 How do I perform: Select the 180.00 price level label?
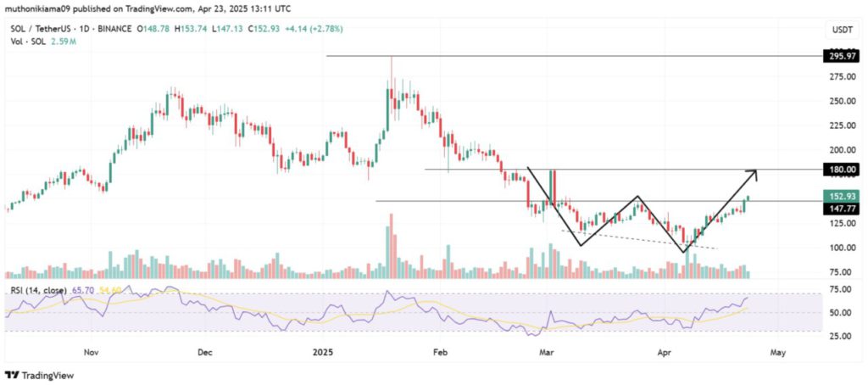(x=841, y=170)
